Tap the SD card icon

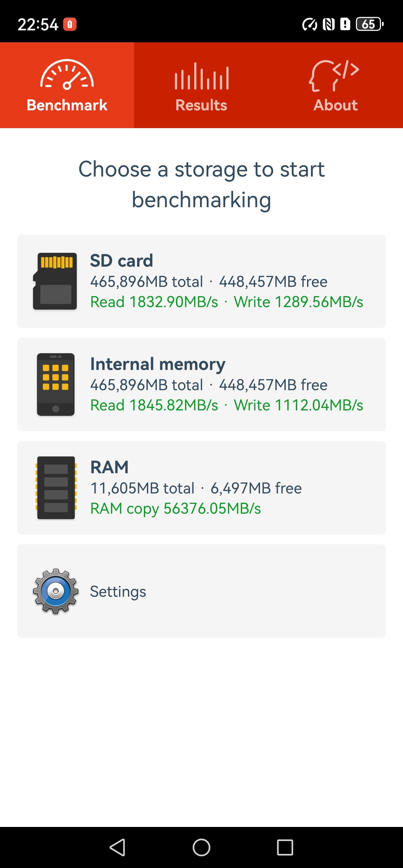(55, 281)
